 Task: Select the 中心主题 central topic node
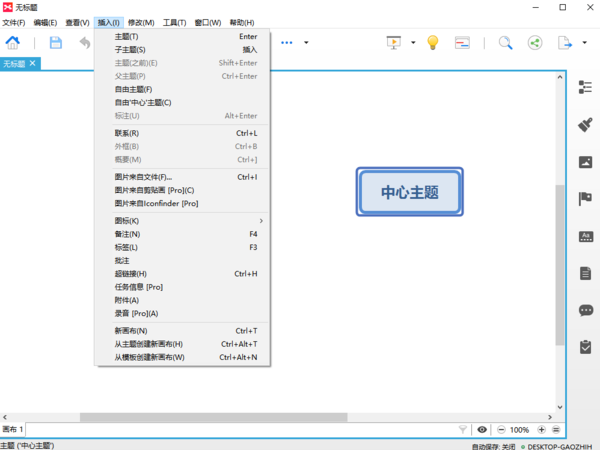409,192
